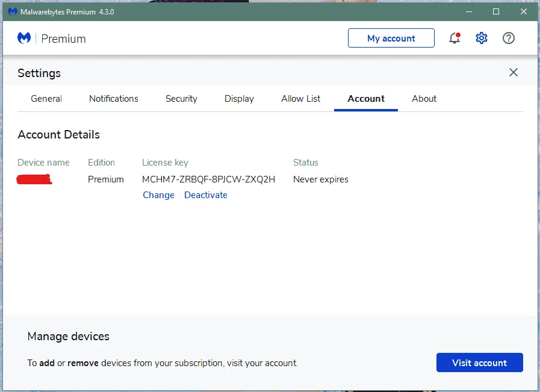Open the My account button
The height and width of the screenshot is (392, 540).
pos(391,38)
